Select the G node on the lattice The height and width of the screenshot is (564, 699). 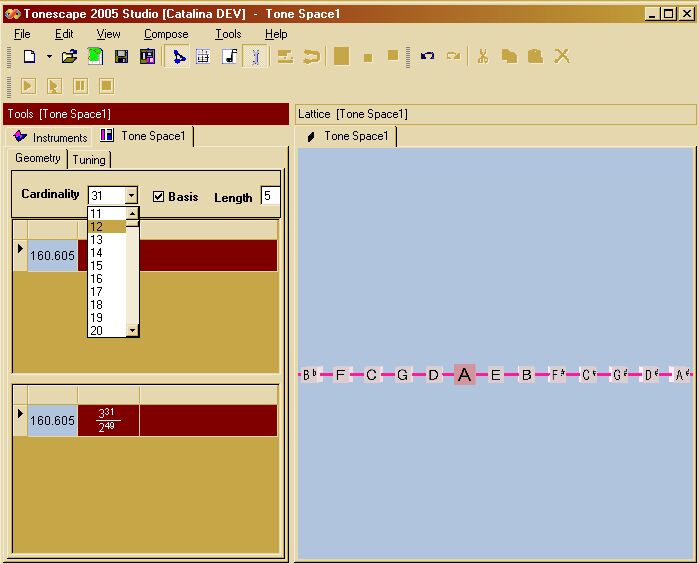coord(402,375)
